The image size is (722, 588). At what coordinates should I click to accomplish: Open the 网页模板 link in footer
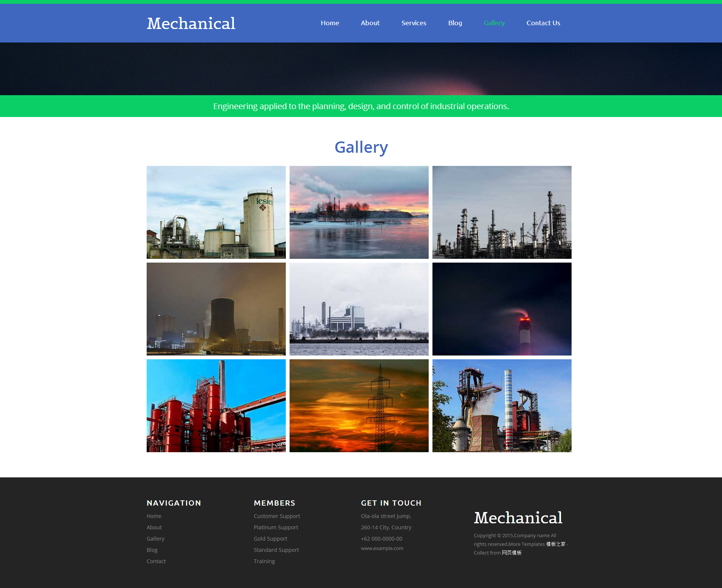pyautogui.click(x=512, y=553)
